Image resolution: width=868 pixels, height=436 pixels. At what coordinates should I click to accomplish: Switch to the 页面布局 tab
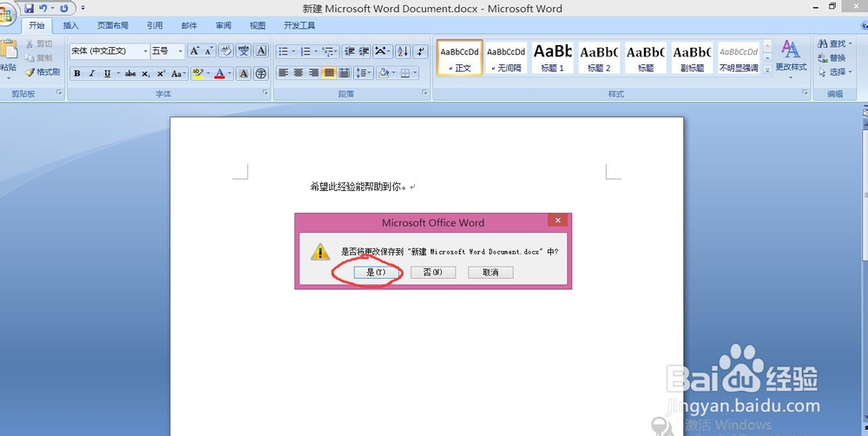(113, 25)
